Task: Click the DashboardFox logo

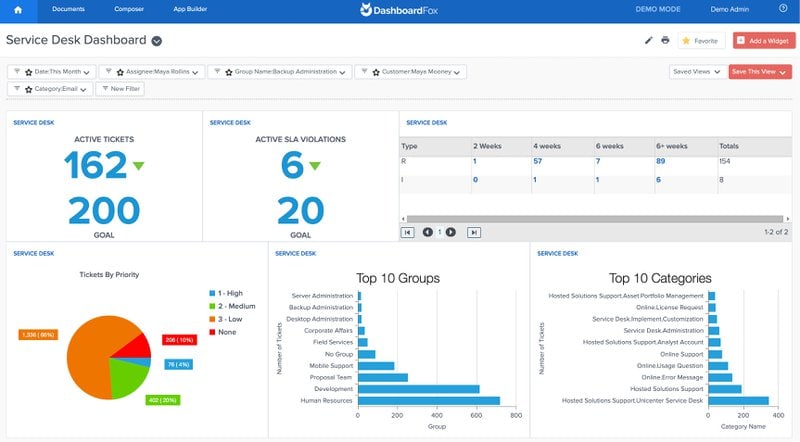Action: click(x=400, y=10)
